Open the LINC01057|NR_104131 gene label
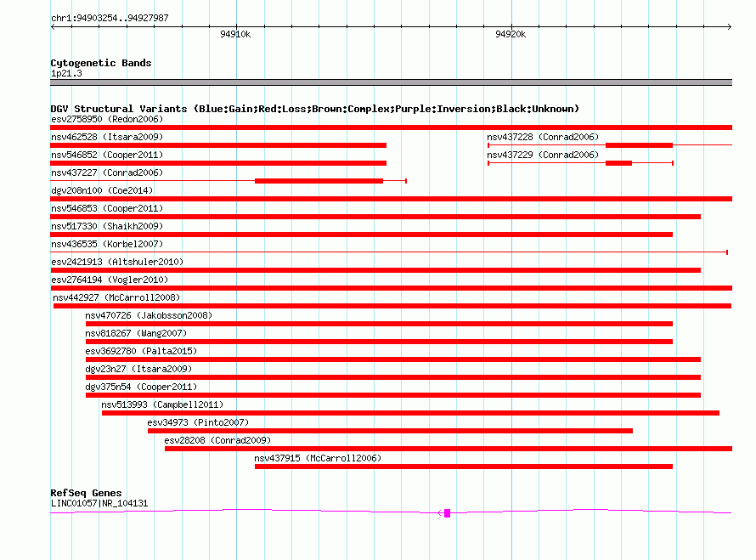 click(x=99, y=504)
